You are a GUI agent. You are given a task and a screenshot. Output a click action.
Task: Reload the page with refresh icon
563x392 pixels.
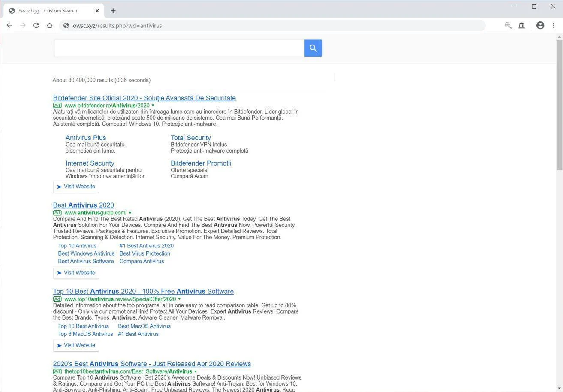(x=36, y=26)
